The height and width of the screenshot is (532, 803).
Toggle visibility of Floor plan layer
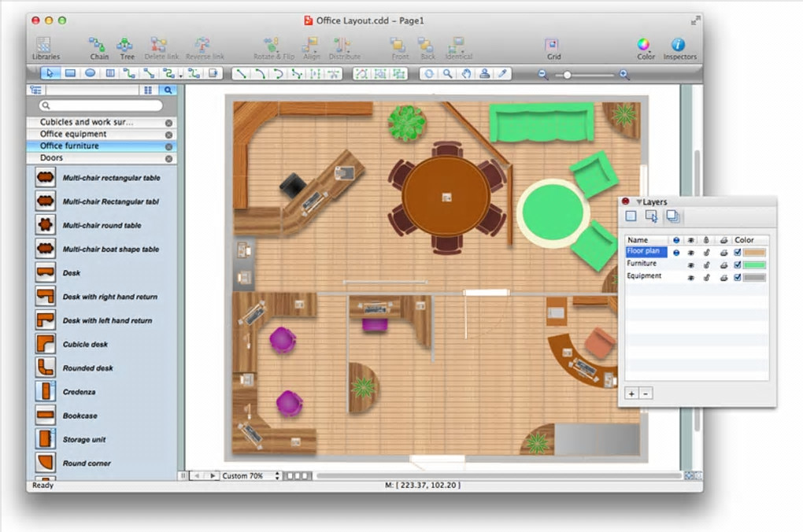[x=691, y=253]
